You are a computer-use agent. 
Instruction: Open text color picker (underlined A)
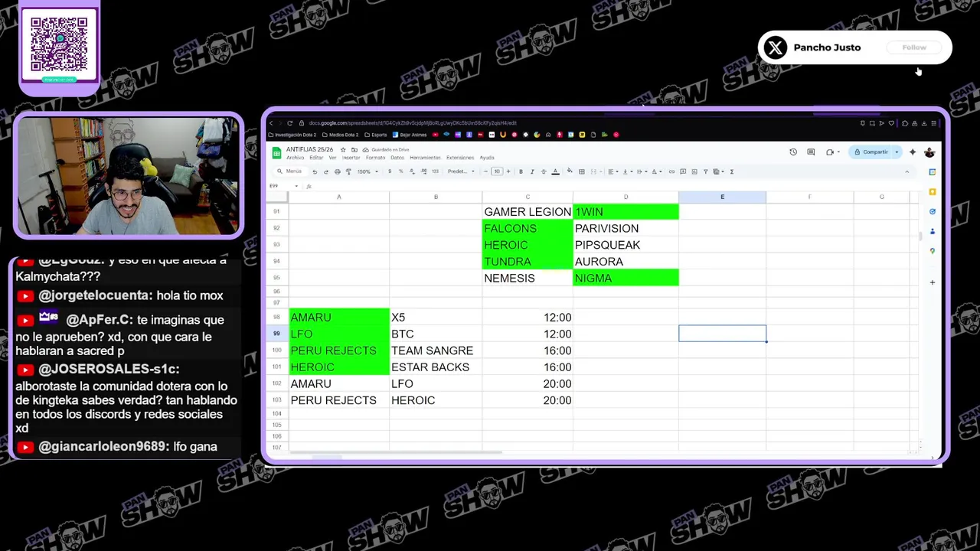[x=555, y=171]
